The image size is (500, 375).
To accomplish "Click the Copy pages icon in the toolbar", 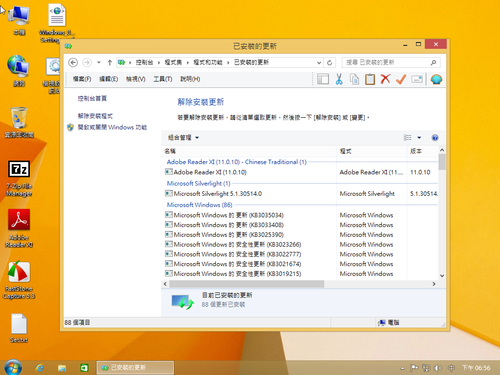I will click(x=354, y=79).
